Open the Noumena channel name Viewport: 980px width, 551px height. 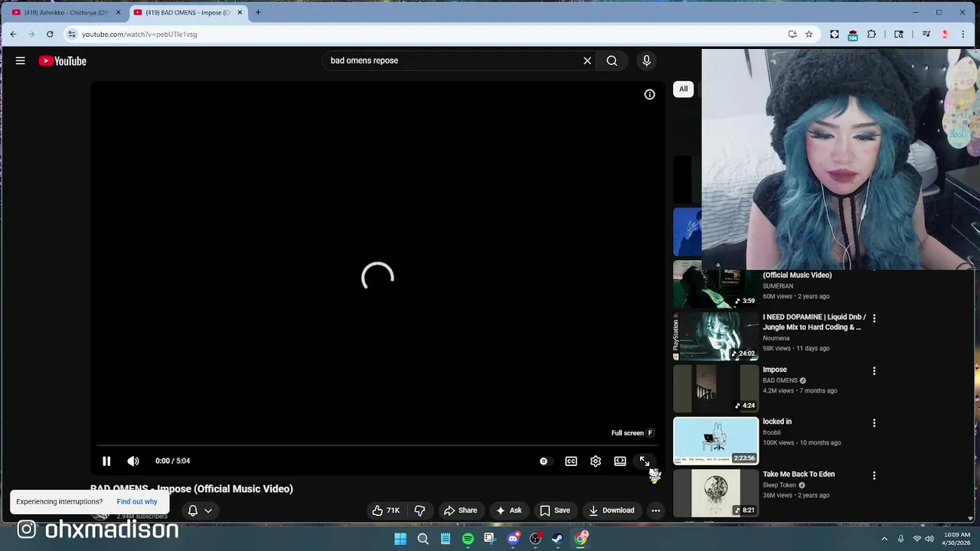click(x=776, y=338)
